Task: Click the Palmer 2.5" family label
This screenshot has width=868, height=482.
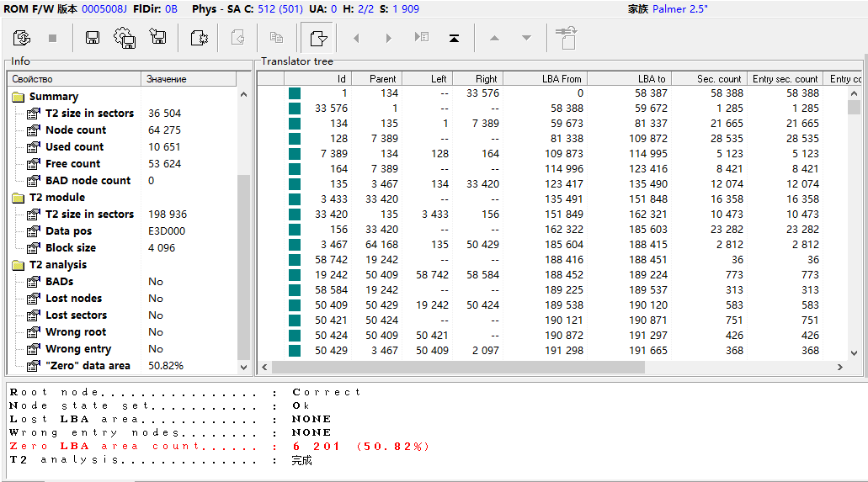Action: pyautogui.click(x=679, y=9)
